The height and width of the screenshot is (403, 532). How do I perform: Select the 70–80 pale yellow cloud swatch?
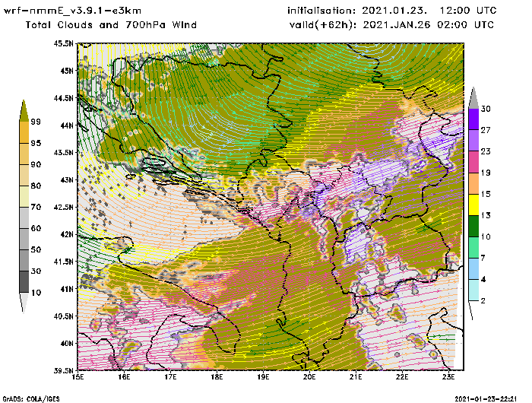pos(24,197)
